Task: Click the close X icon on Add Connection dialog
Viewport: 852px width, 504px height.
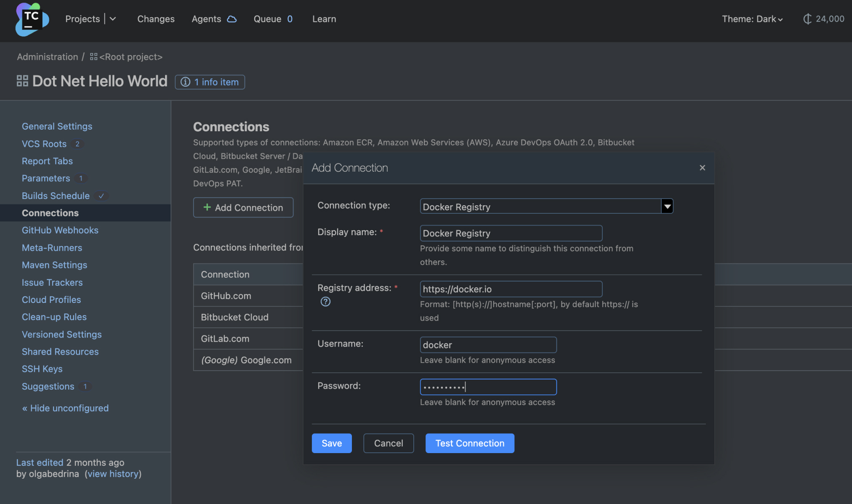Action: tap(703, 168)
